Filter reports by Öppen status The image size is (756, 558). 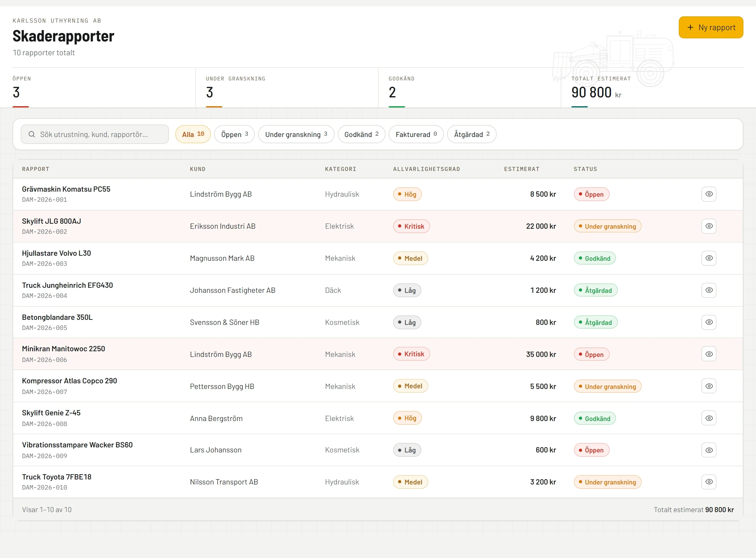coord(235,134)
